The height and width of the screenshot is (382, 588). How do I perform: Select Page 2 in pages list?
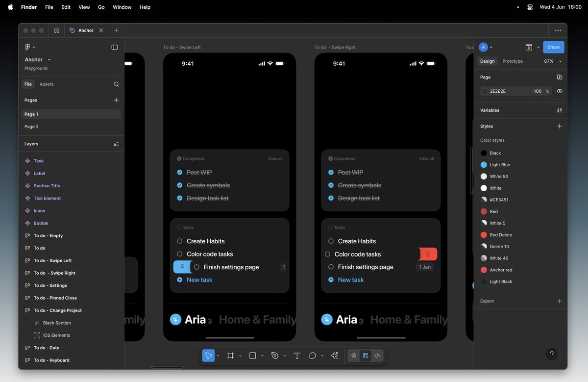31,127
